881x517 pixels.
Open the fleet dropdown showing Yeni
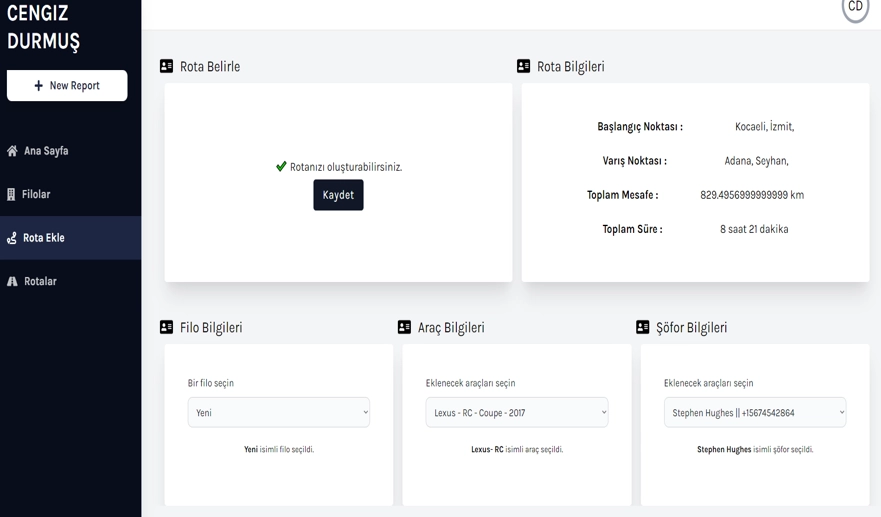[x=279, y=412]
